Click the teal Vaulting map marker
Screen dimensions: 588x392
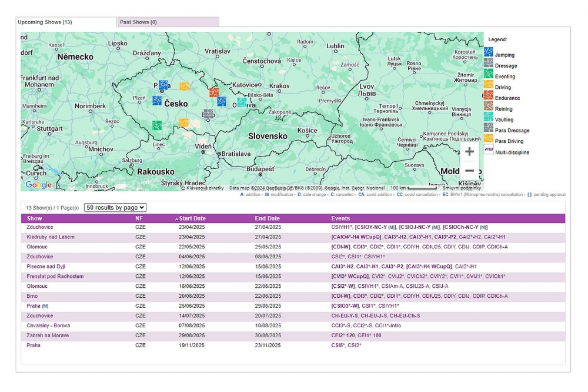coord(242,102)
